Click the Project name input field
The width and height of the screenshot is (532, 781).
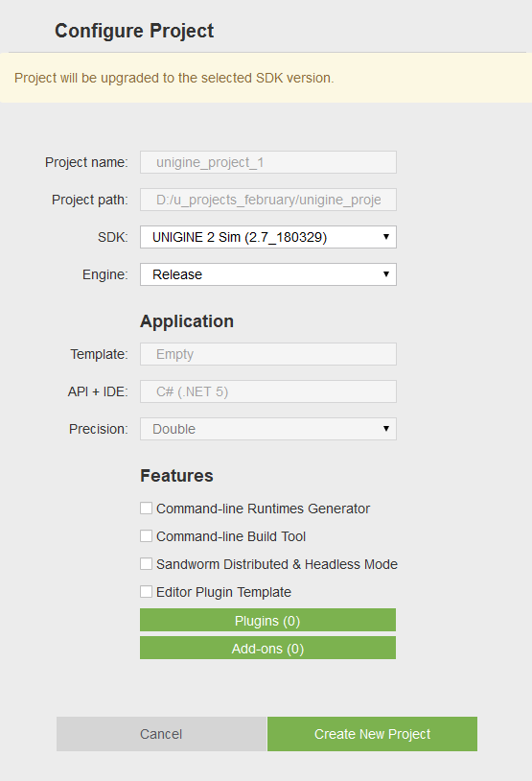[x=268, y=162]
